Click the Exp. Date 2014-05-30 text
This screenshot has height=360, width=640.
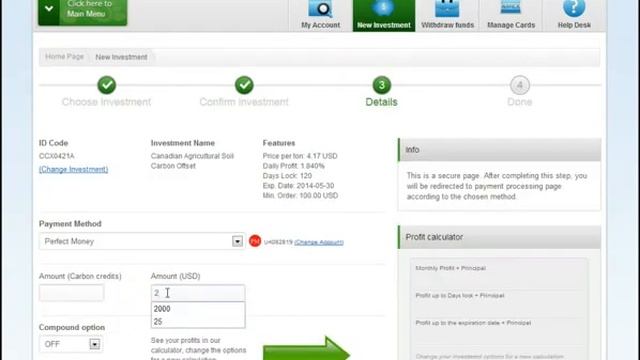[298, 186]
